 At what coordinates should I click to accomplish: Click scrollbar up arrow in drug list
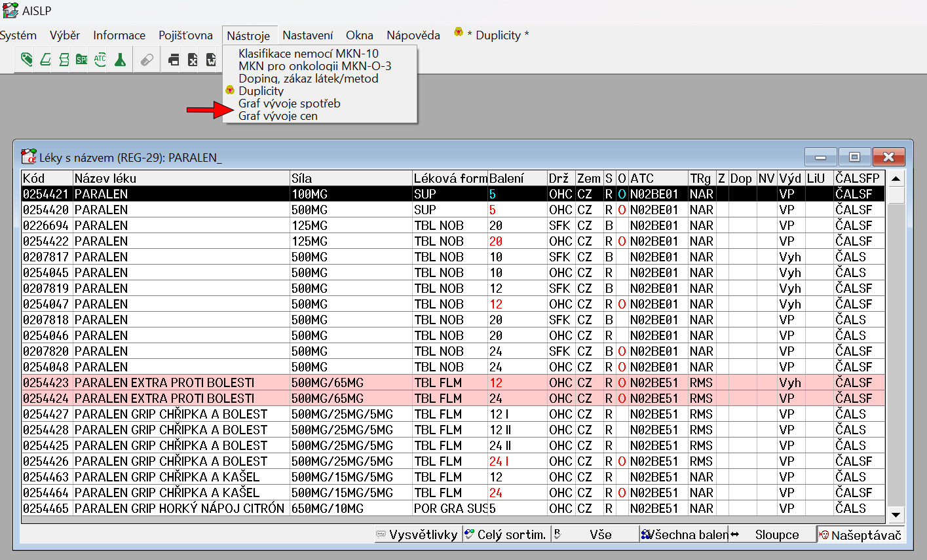pyautogui.click(x=896, y=178)
